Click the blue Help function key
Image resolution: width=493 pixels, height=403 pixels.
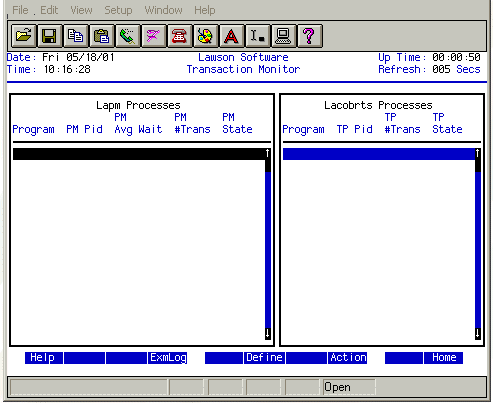pyautogui.click(x=44, y=358)
